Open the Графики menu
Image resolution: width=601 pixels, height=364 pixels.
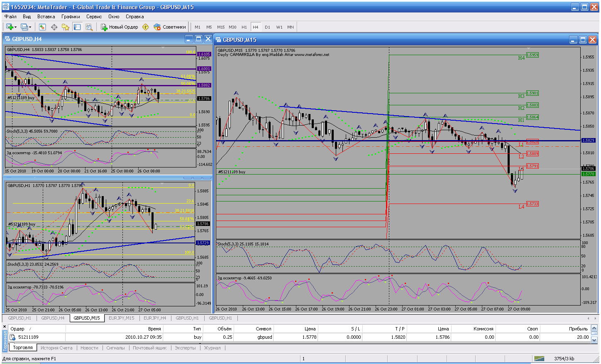(x=71, y=17)
